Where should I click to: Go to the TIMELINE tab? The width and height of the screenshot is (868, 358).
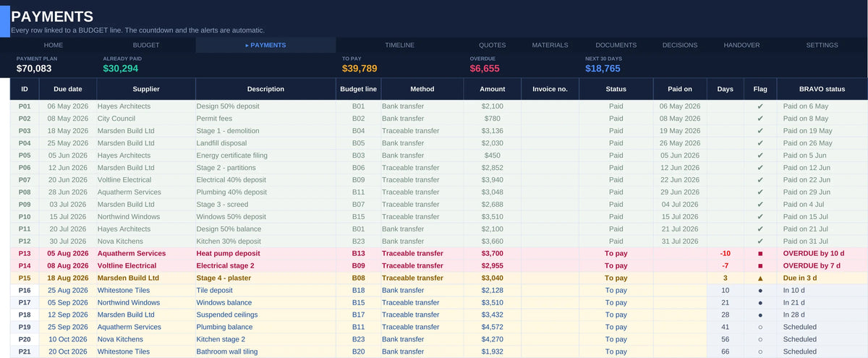pos(399,45)
